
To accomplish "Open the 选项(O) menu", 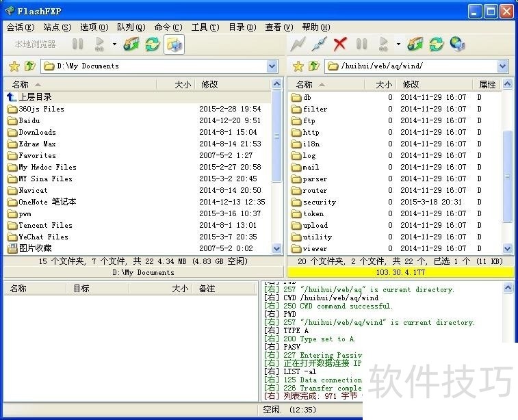I will [x=94, y=27].
